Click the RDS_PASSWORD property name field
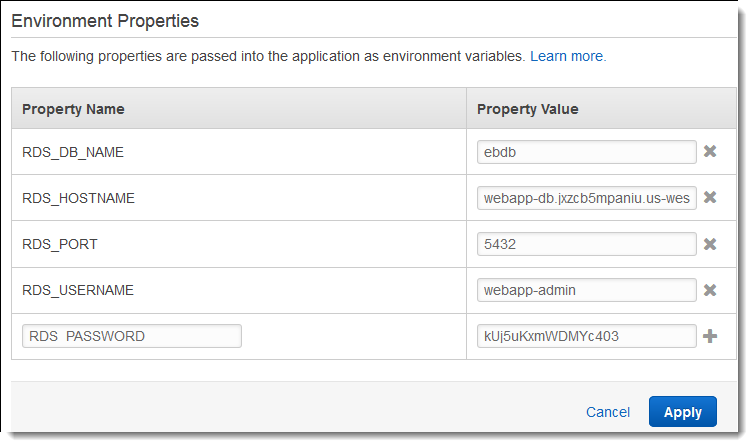The image size is (753, 447). click(131, 336)
